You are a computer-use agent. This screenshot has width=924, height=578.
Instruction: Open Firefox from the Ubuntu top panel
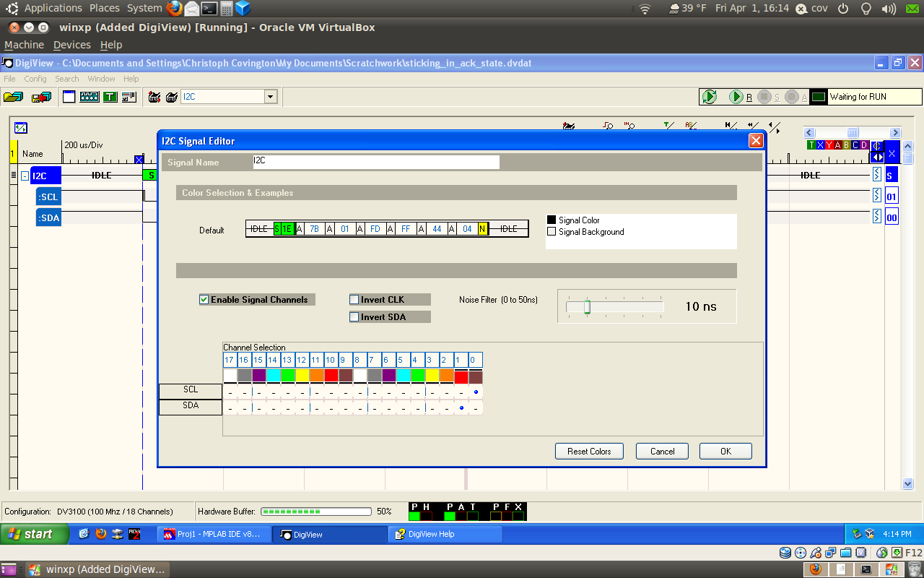[174, 9]
